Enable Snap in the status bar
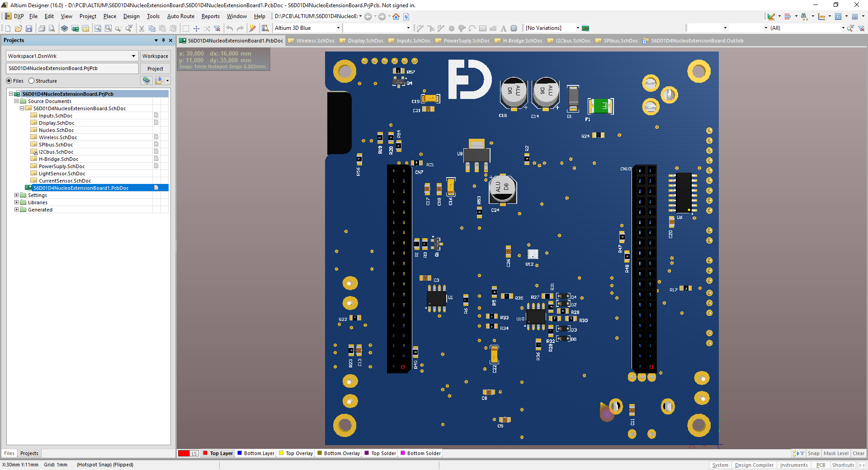 [x=813, y=453]
